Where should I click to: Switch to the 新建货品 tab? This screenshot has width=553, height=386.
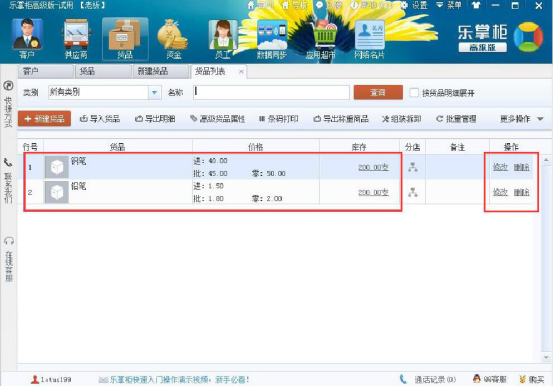pos(160,72)
